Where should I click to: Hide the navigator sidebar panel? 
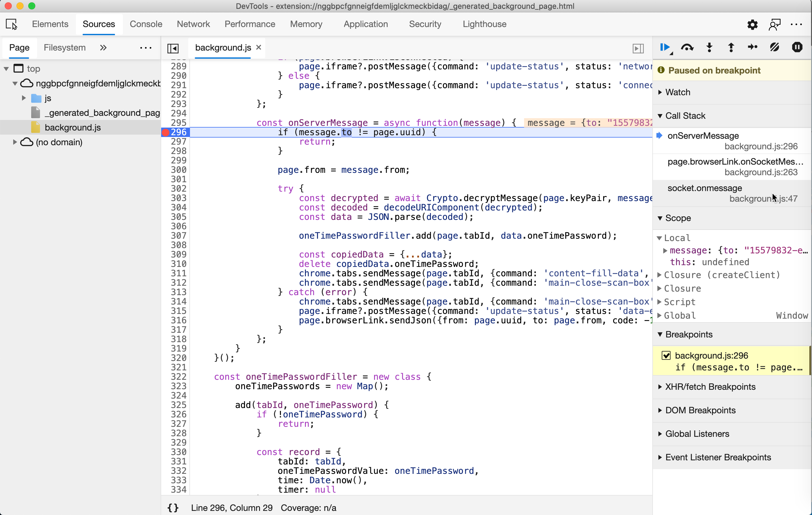[x=173, y=48]
